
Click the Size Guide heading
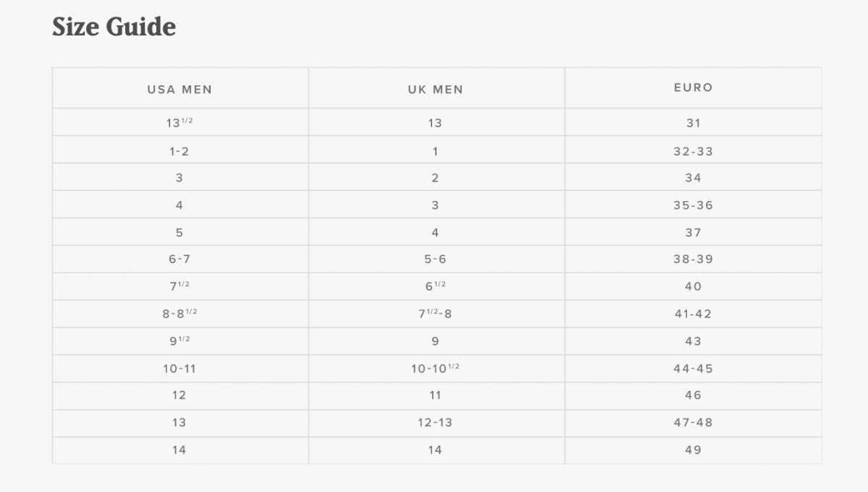114,27
